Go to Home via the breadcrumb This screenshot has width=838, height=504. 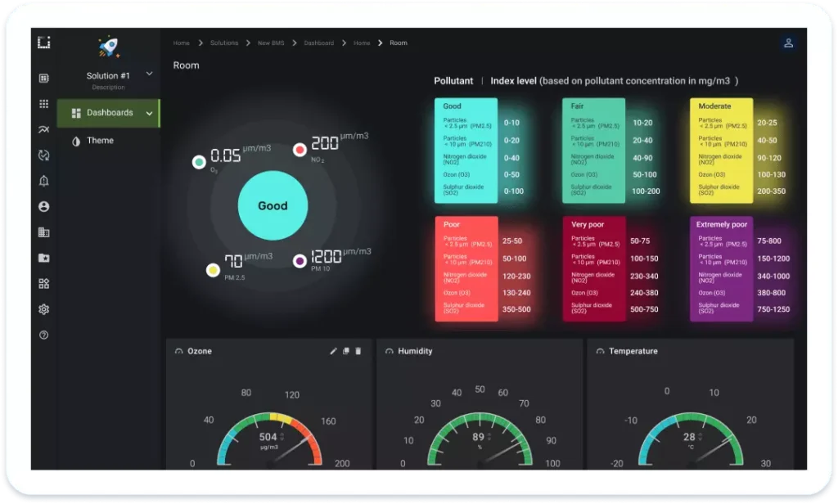[x=180, y=43]
